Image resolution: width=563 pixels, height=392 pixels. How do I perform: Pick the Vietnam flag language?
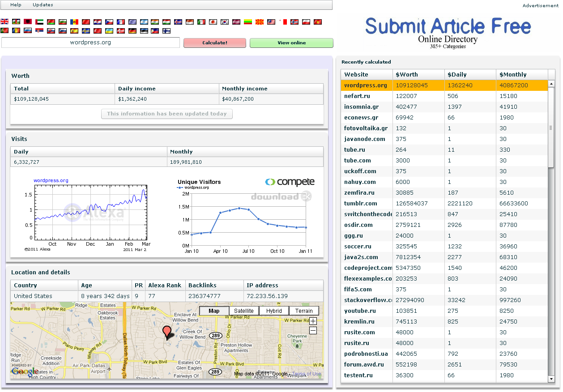click(318, 21)
